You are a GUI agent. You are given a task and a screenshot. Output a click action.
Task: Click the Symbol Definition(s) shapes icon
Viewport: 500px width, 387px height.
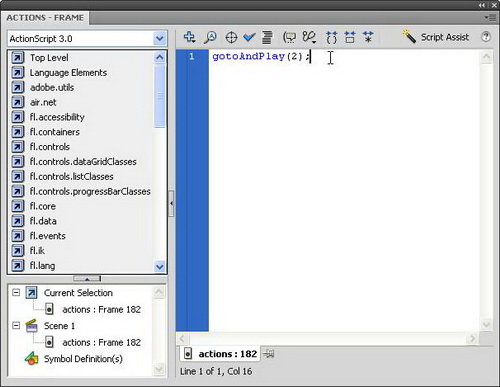pyautogui.click(x=32, y=359)
